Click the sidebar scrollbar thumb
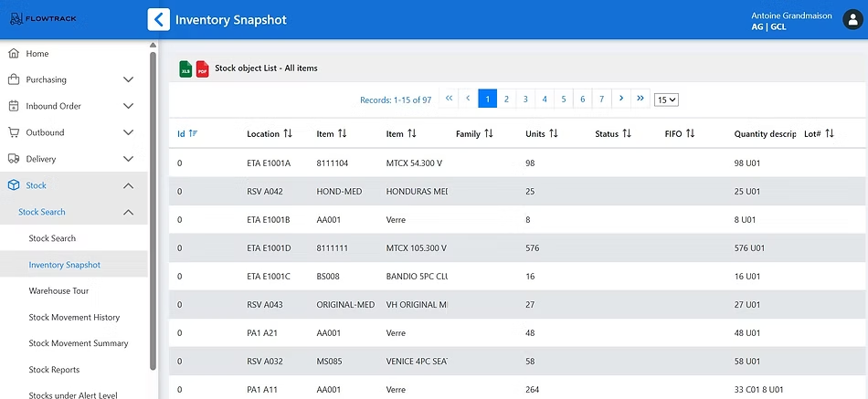The height and width of the screenshot is (399, 868). click(x=153, y=210)
